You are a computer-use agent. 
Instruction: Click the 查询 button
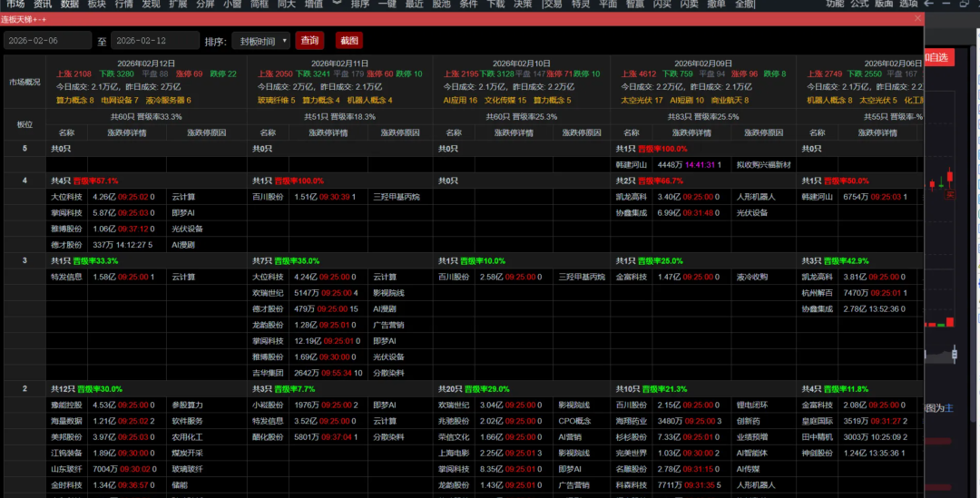click(309, 41)
